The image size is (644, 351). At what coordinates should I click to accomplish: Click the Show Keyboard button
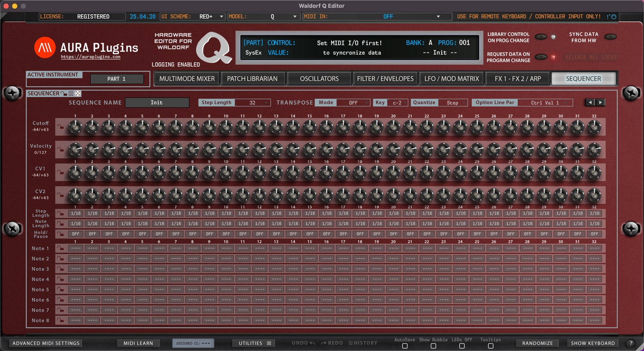(x=593, y=343)
